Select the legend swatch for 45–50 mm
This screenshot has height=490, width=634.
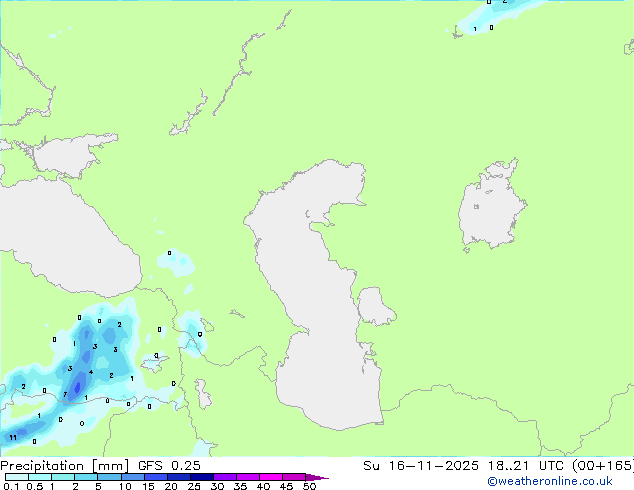(x=294, y=477)
